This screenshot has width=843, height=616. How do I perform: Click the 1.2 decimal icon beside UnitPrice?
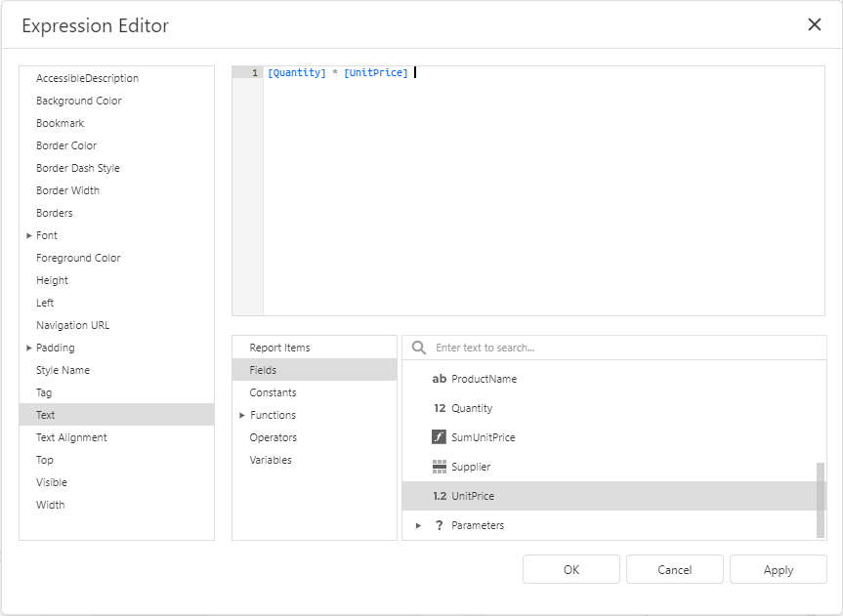pyautogui.click(x=440, y=496)
